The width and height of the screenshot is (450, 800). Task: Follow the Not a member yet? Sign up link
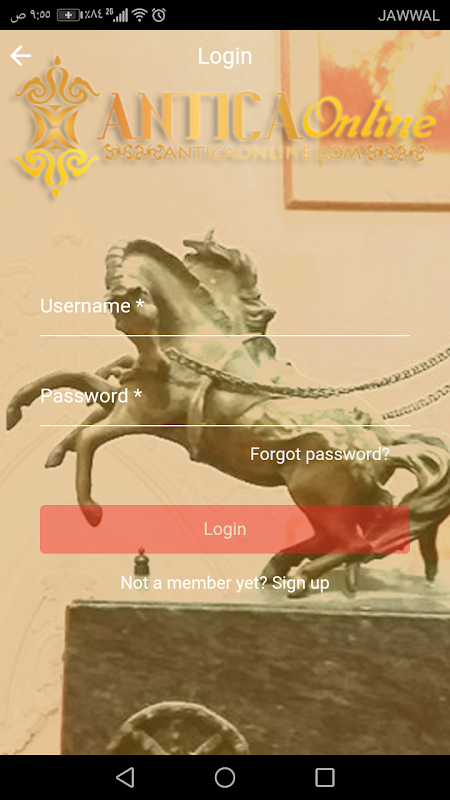coord(224,583)
